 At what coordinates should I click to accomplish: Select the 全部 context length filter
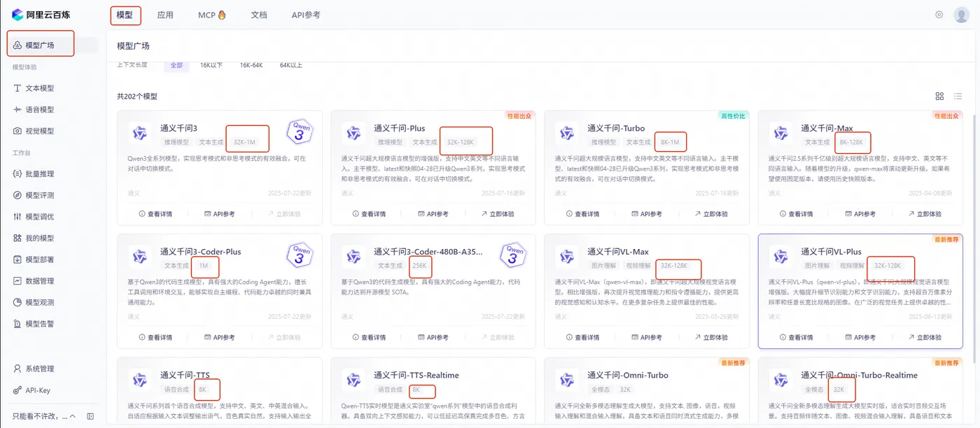[x=176, y=65]
